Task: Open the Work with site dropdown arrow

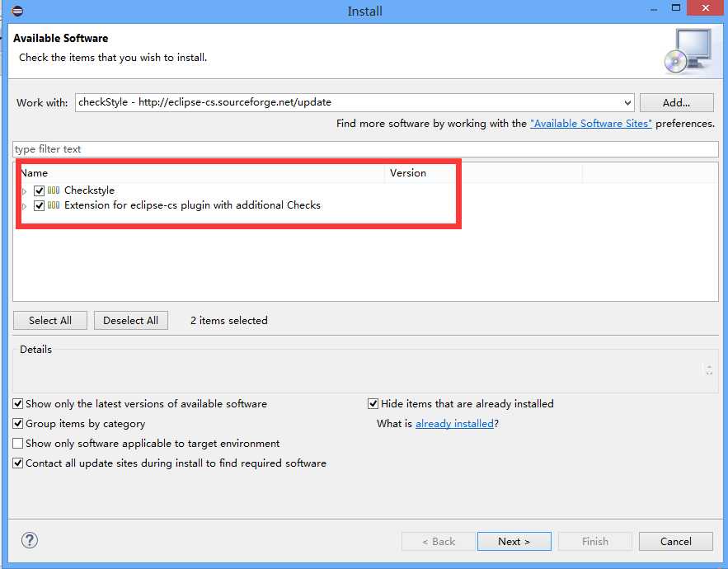Action: 627,102
